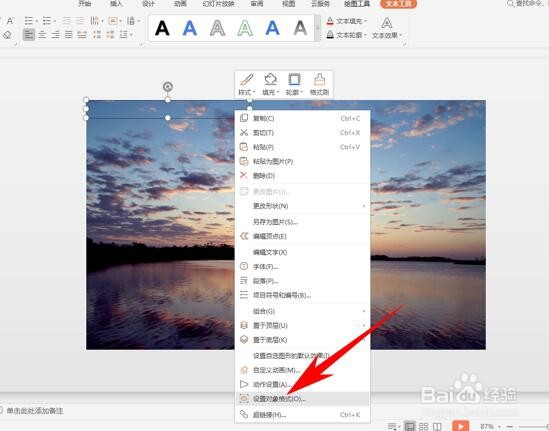Choose Custom Animation (自定义动画) entry
The image size is (549, 431).
pyautogui.click(x=303, y=370)
